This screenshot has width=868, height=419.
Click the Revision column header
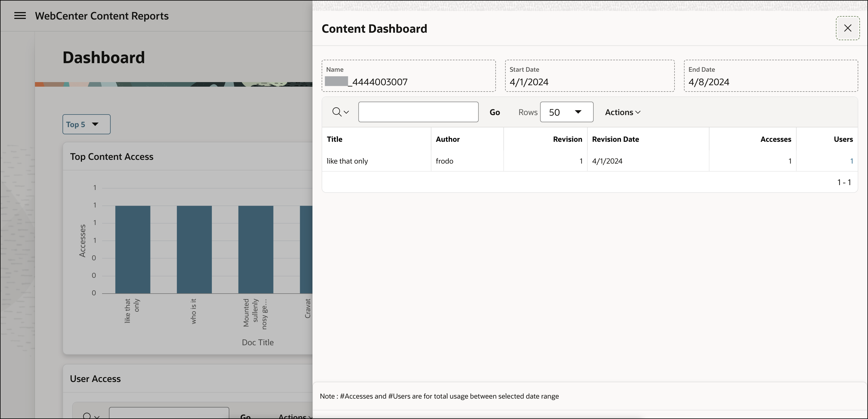[567, 139]
